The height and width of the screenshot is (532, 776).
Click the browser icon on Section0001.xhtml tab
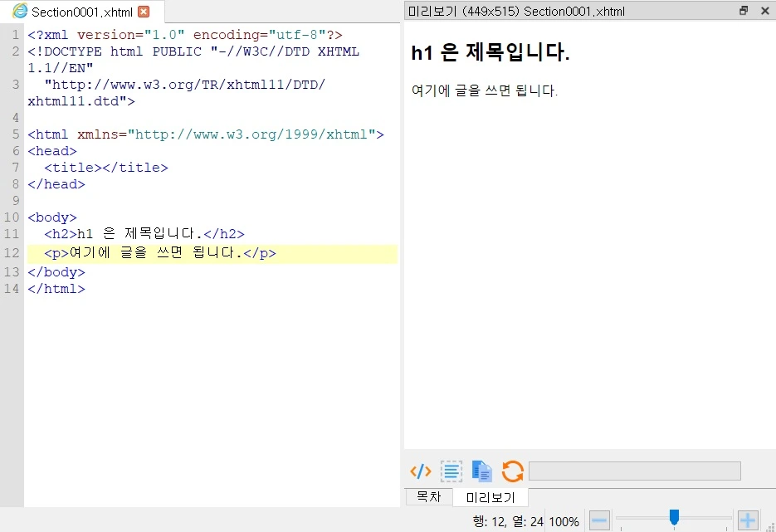coord(20,11)
